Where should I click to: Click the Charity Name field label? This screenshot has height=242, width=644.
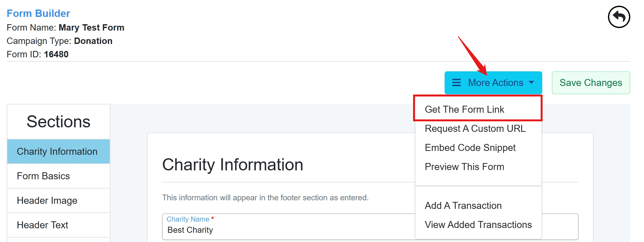(x=188, y=219)
